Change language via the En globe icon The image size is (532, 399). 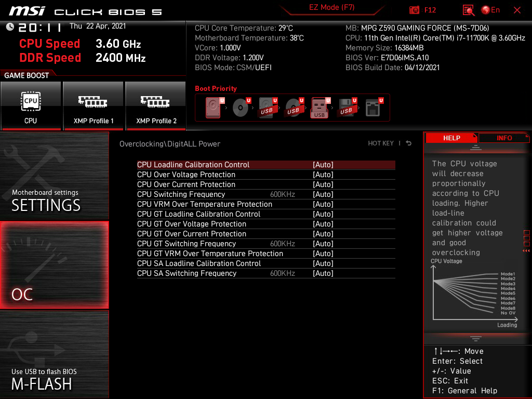click(490, 10)
